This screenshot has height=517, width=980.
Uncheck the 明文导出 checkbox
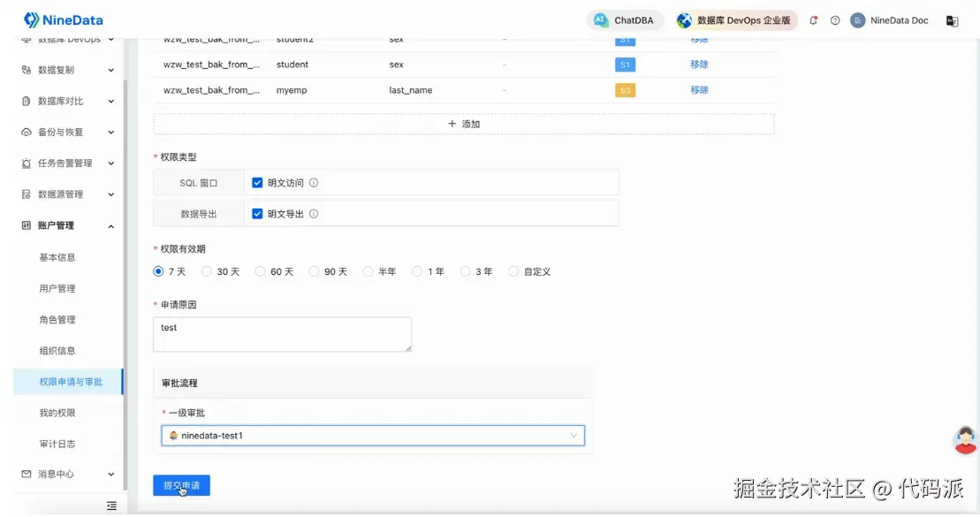[x=257, y=214]
